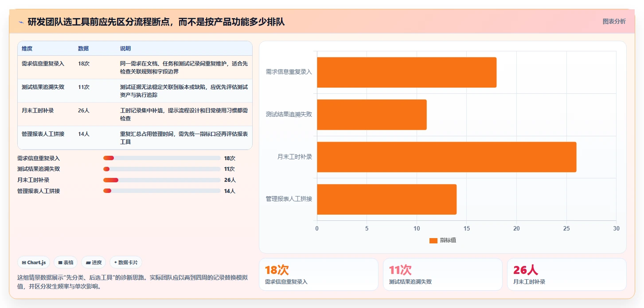Click the 表格 tag chip
The image size is (644, 308).
tap(66, 262)
